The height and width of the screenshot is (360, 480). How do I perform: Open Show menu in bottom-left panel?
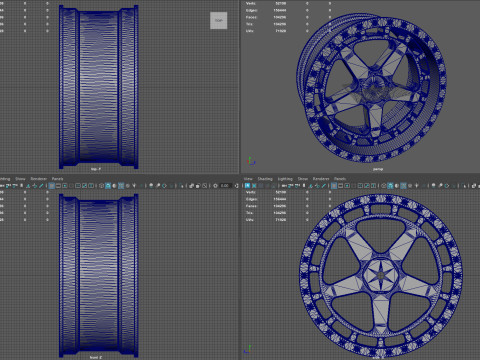point(20,179)
